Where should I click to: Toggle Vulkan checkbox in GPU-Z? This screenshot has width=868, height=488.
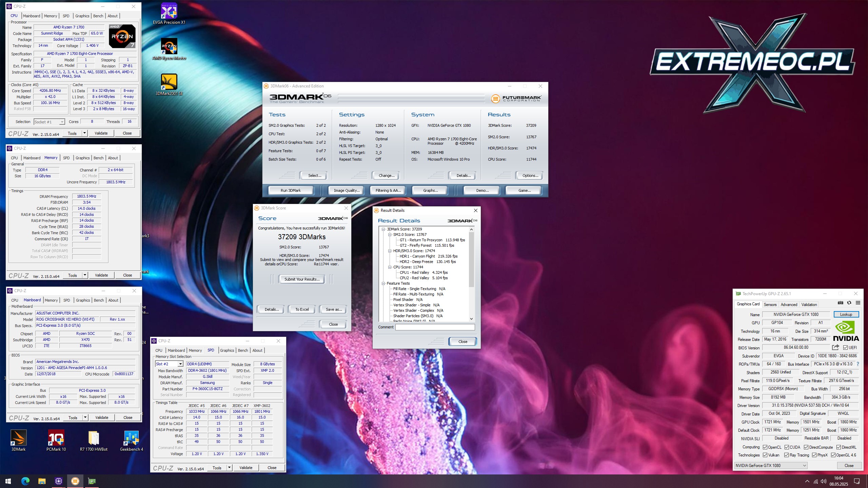point(765,455)
